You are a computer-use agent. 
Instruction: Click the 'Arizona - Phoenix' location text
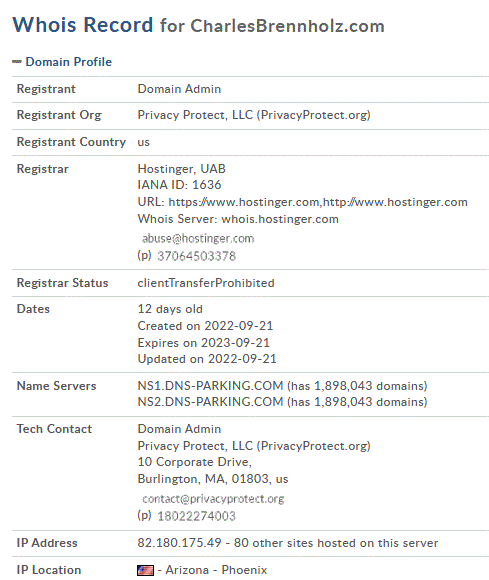point(216,570)
